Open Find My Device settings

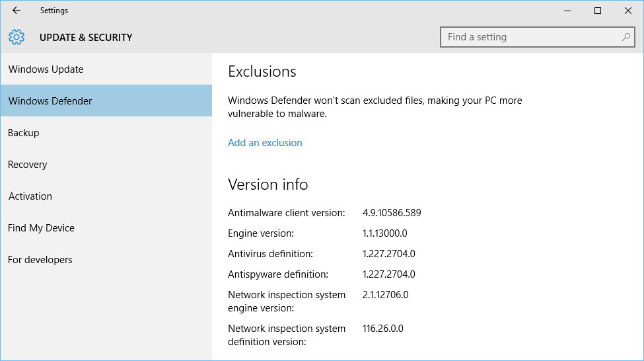(41, 228)
